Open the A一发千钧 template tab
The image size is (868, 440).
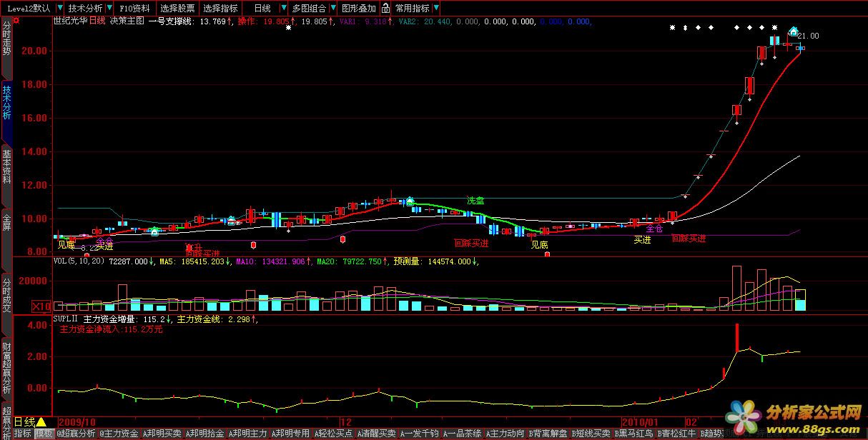[x=419, y=434]
